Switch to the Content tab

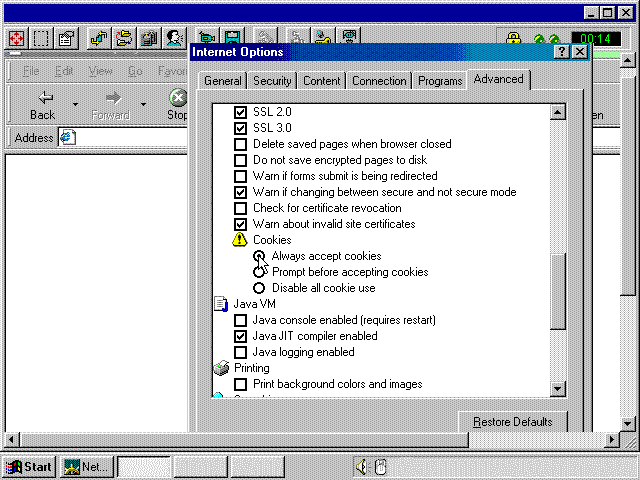pyautogui.click(x=322, y=81)
